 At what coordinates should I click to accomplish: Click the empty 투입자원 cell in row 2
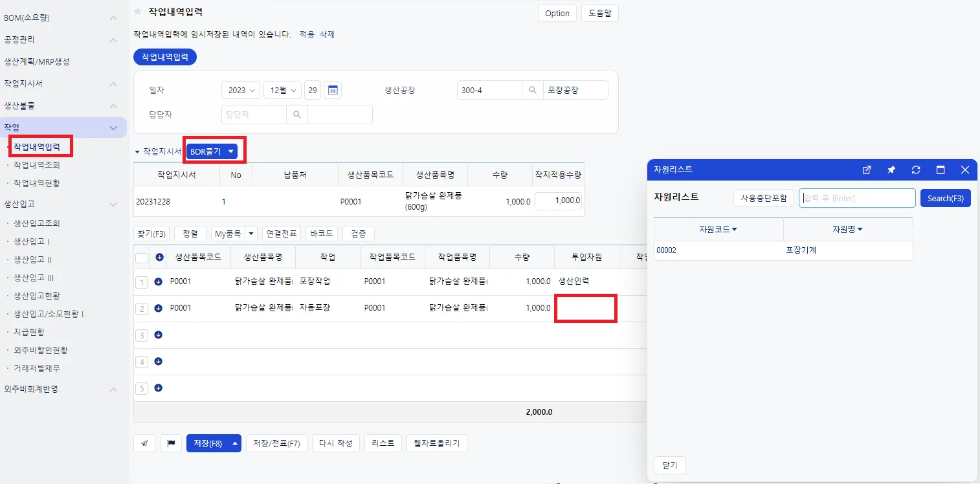586,309
